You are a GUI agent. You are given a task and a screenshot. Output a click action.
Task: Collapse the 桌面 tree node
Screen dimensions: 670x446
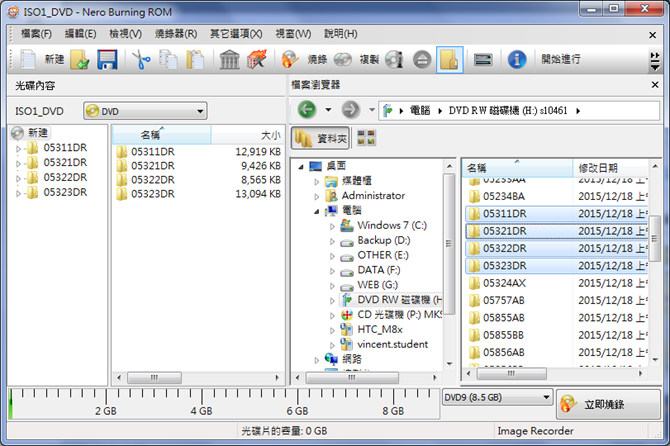301,167
